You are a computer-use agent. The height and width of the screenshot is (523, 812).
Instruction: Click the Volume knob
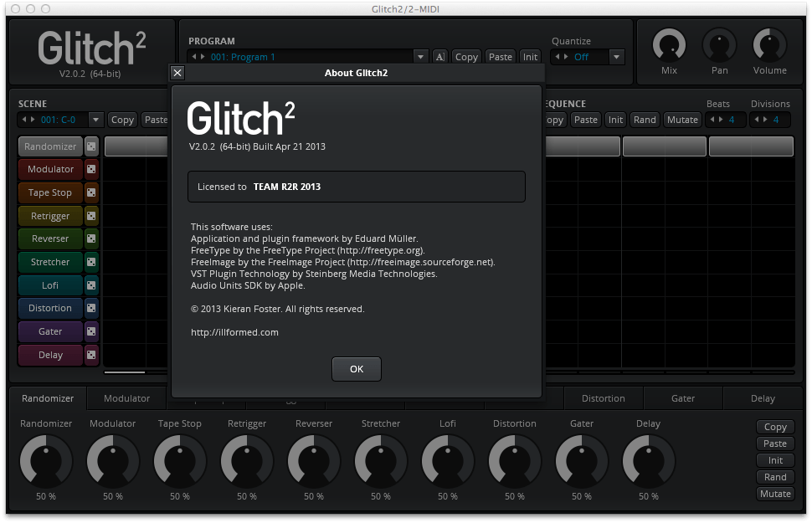click(769, 45)
